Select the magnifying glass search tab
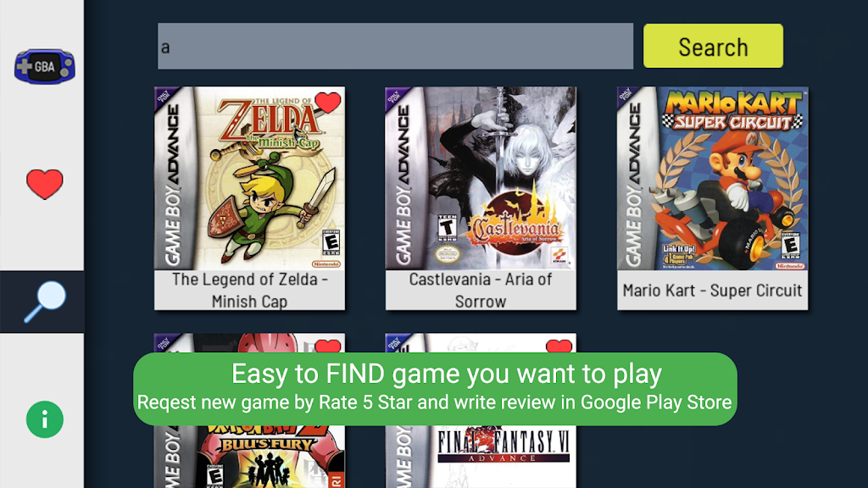The height and width of the screenshot is (488, 868). pos(44,302)
